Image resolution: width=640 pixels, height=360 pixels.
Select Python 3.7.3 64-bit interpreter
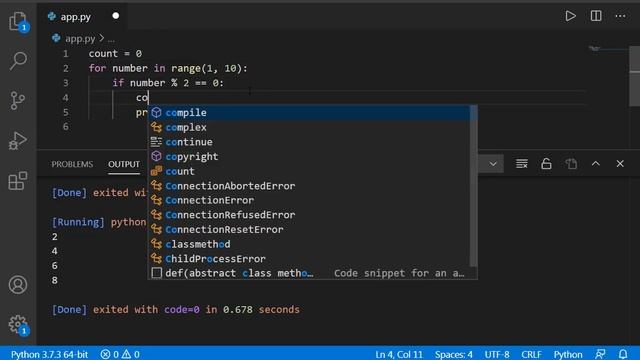(49, 354)
